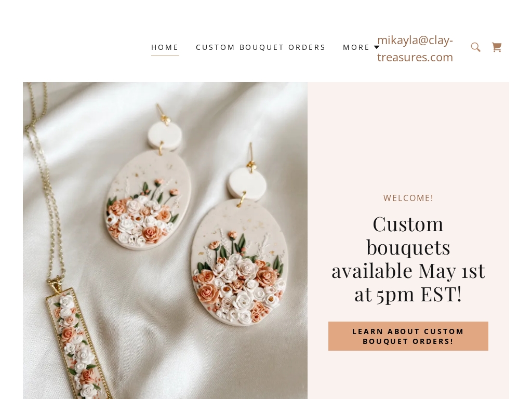Click white round stud of left earring

coord(165,136)
